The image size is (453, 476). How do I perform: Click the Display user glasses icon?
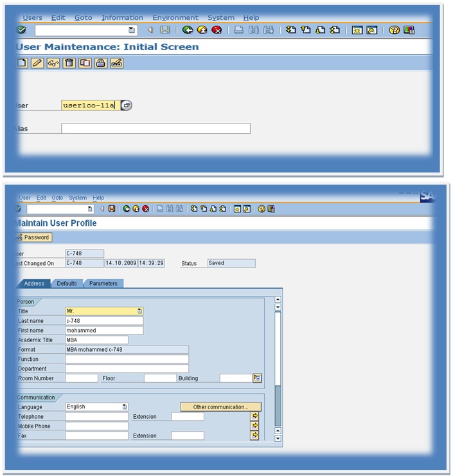point(53,63)
